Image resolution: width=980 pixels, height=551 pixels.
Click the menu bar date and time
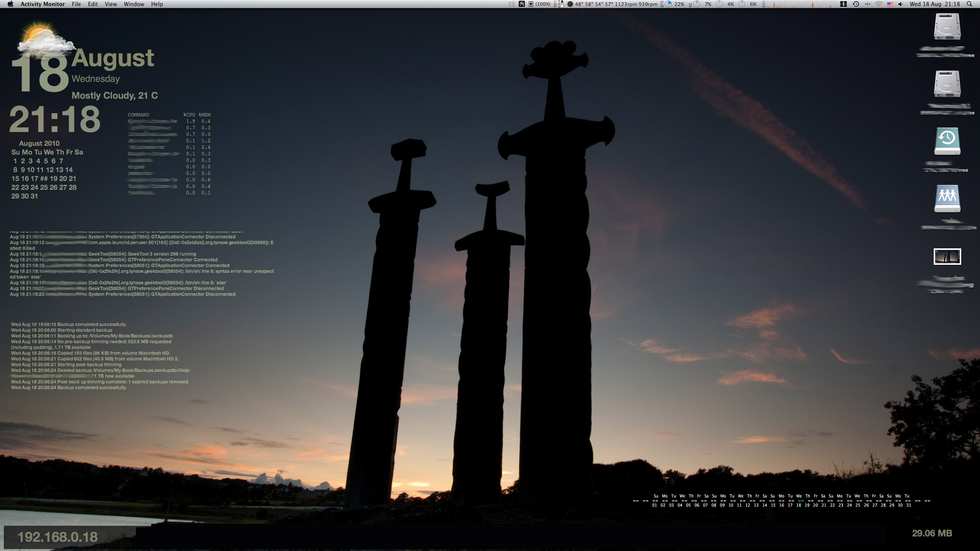click(934, 4)
